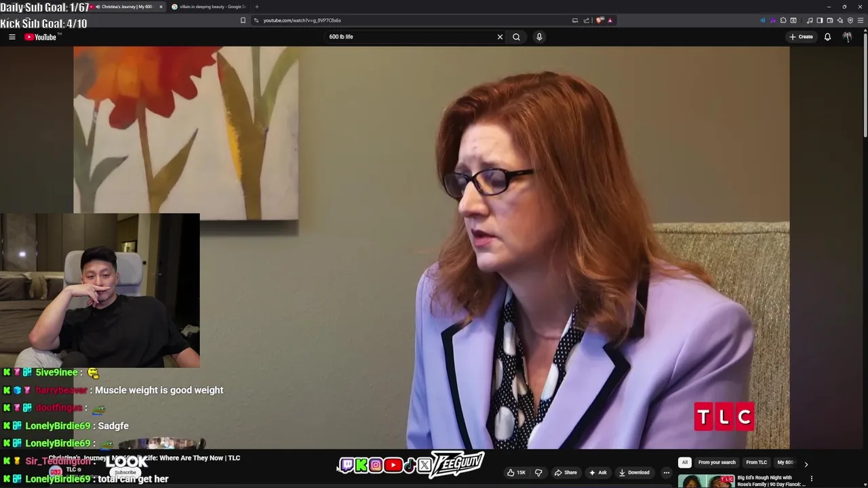868x488 pixels.
Task: Select the From TLC chip
Action: (x=757, y=462)
